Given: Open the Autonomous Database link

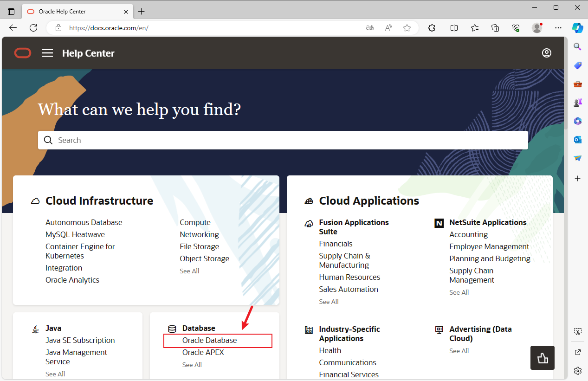Looking at the screenshot, I should coord(84,222).
